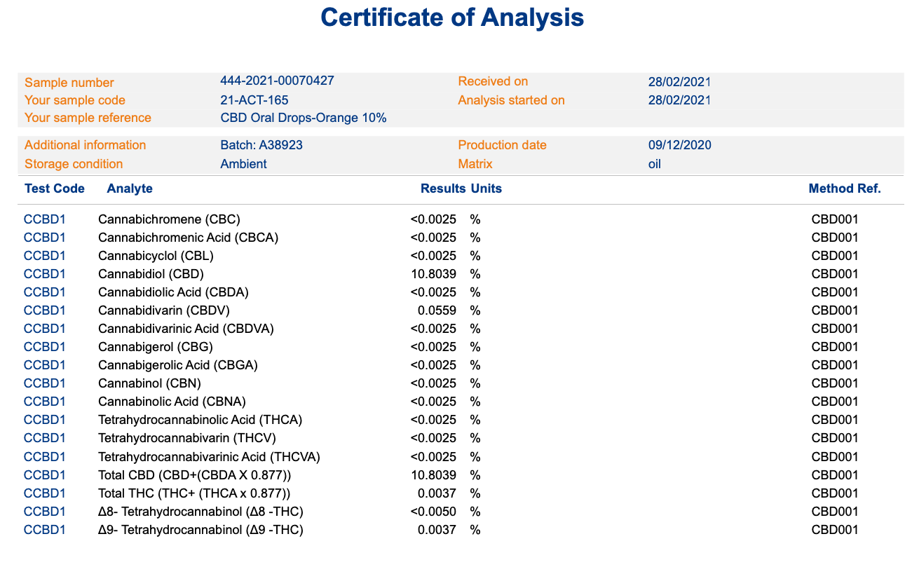Click the Method Ref. column header
The height and width of the screenshot is (588, 912).
click(x=845, y=189)
